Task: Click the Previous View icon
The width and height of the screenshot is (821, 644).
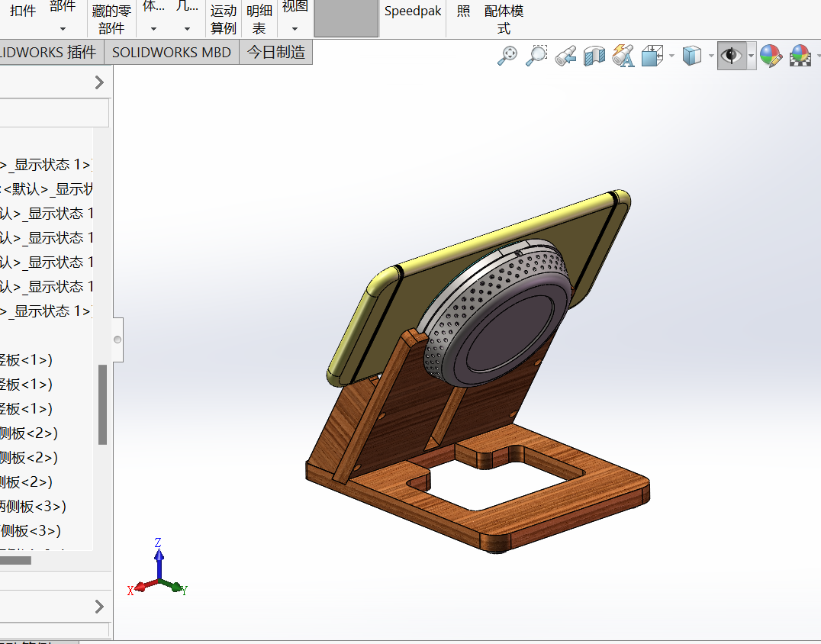Action: 565,56
